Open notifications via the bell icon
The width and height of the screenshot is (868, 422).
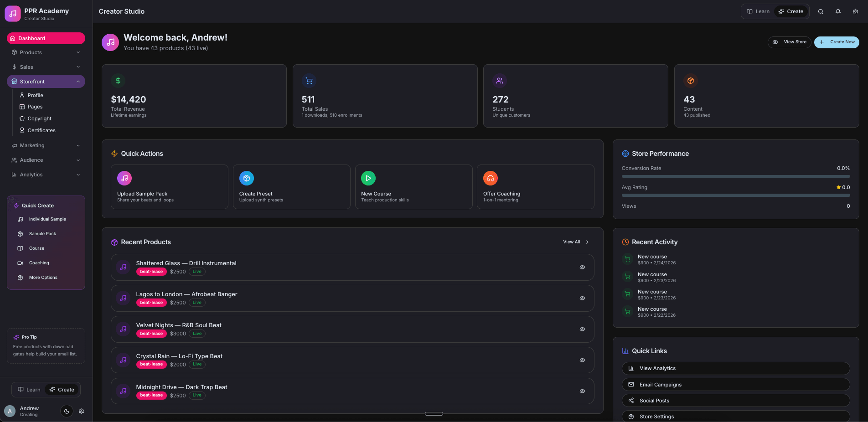[838, 11]
